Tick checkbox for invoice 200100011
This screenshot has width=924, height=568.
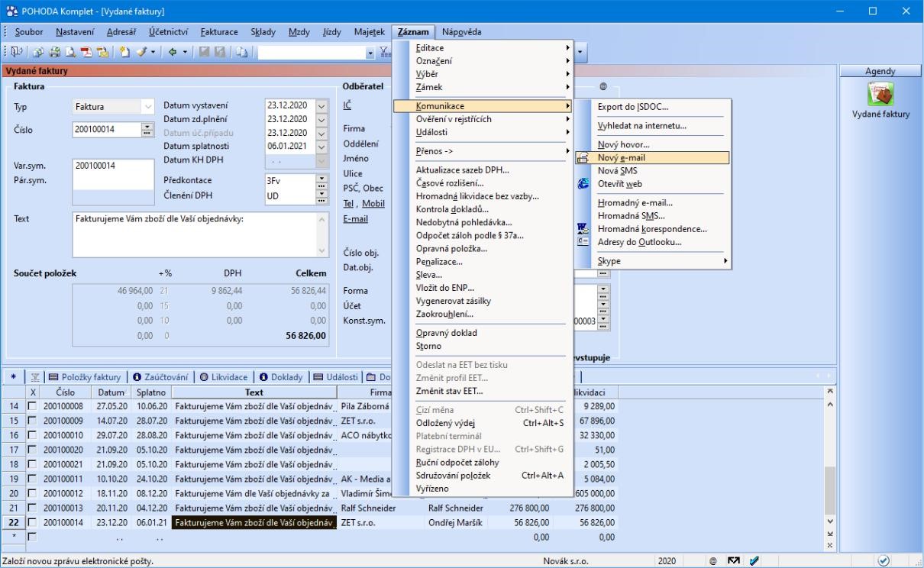tap(34, 478)
